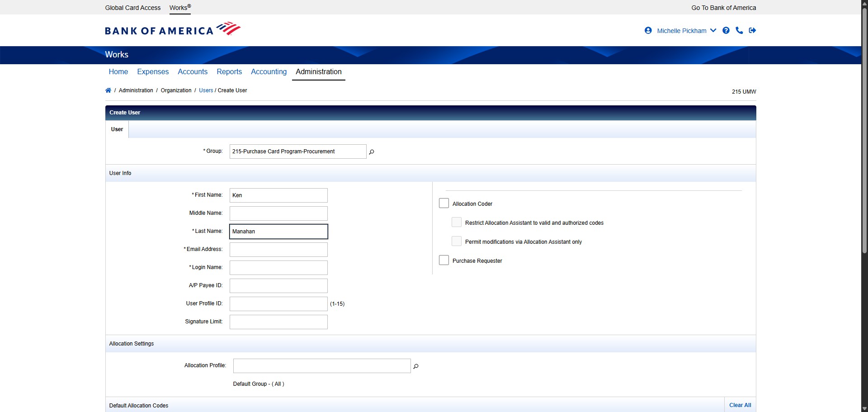868x412 pixels.
Task: Open the Group lookup magnifier
Action: click(371, 152)
